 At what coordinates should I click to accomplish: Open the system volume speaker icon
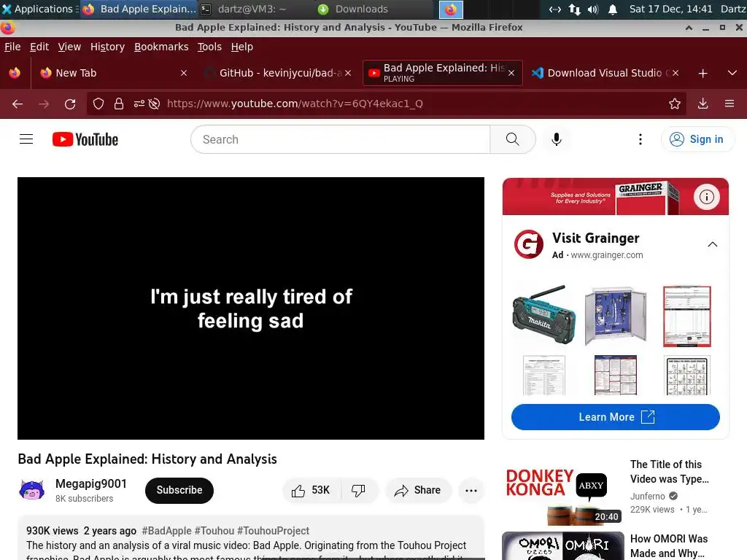tap(592, 9)
